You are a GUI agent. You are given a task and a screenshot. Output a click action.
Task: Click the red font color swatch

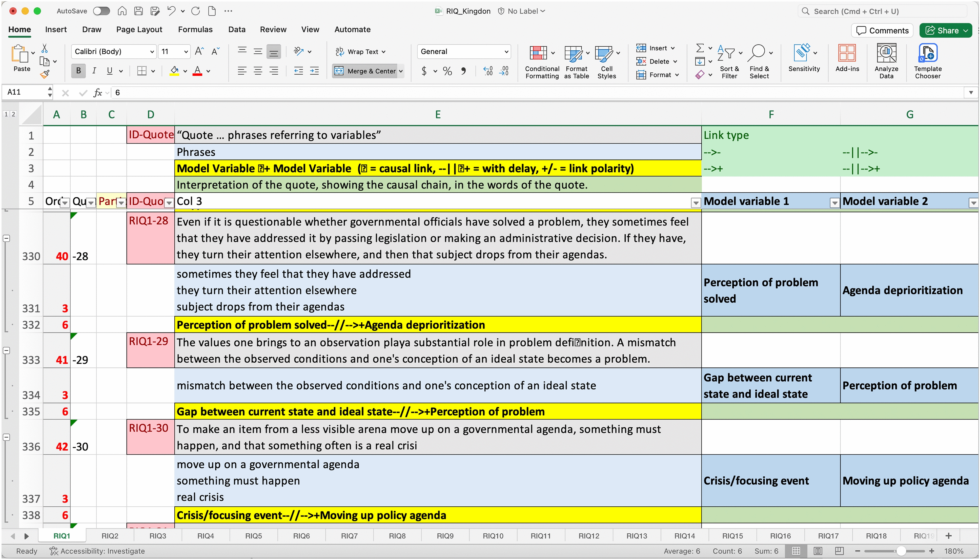pos(197,71)
